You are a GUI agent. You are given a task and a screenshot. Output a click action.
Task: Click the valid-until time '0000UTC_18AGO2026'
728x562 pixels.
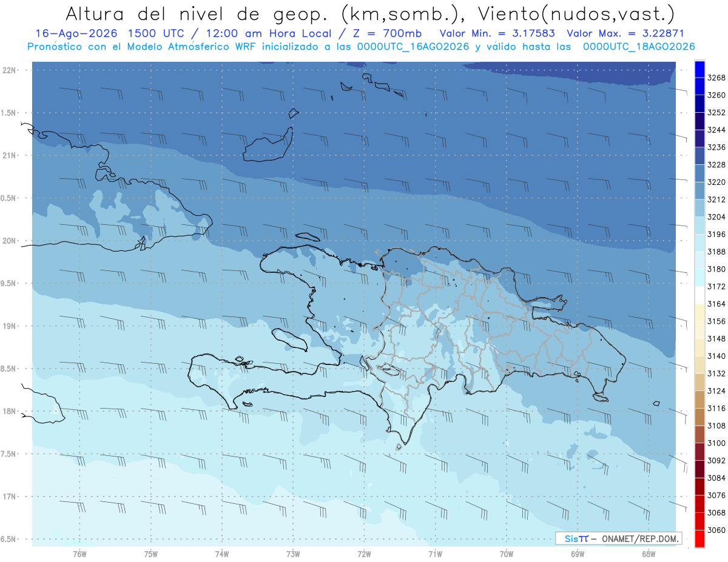point(638,47)
